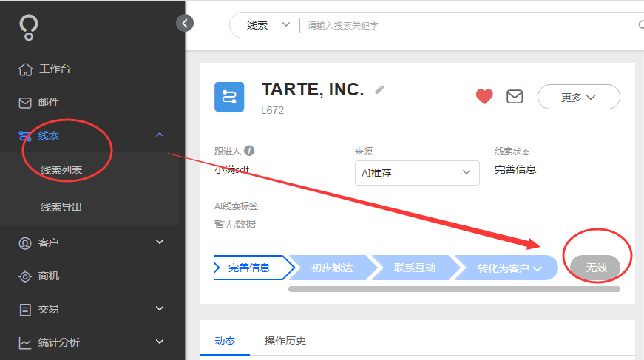Click the 客户 person icon
The height and width of the screenshot is (360, 644).
click(25, 243)
